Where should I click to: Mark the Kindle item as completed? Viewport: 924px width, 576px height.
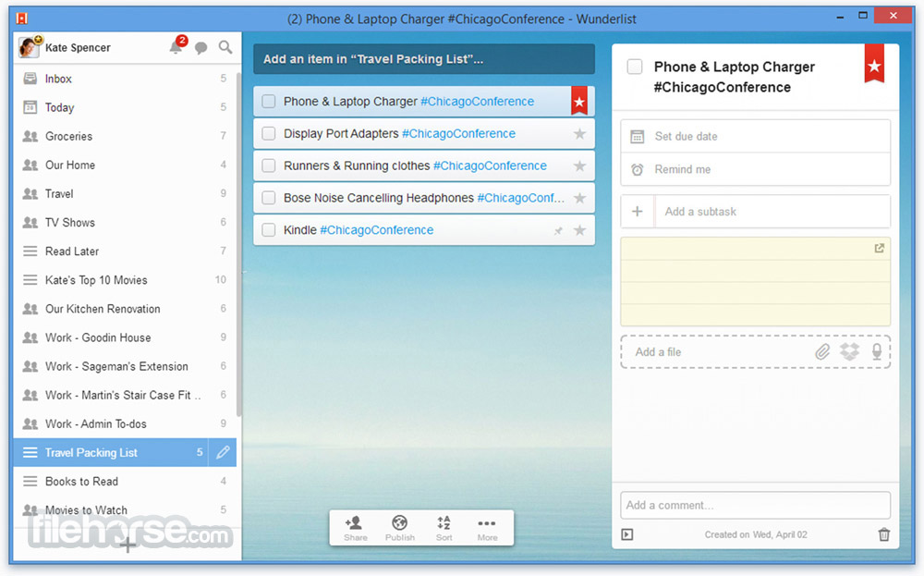269,230
